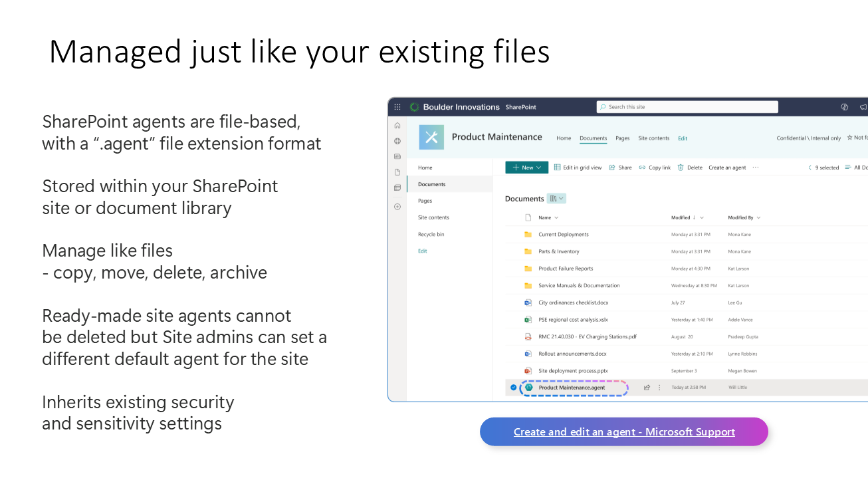
Task: Click the Boulder Innovations logo icon
Action: (415, 107)
